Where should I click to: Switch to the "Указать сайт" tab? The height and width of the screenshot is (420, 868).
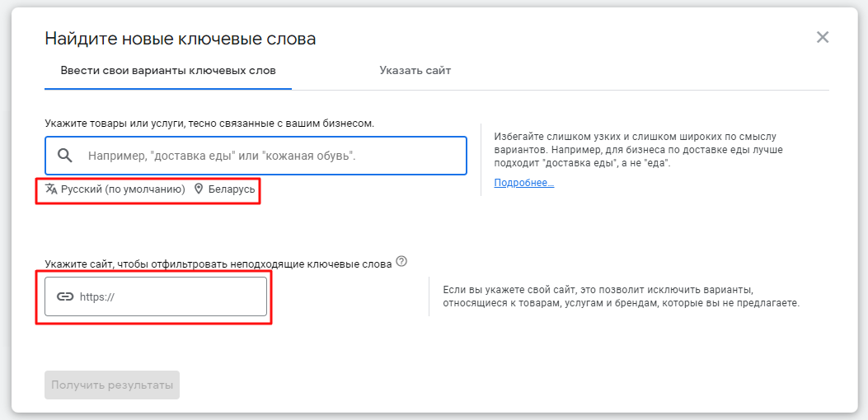pos(415,71)
